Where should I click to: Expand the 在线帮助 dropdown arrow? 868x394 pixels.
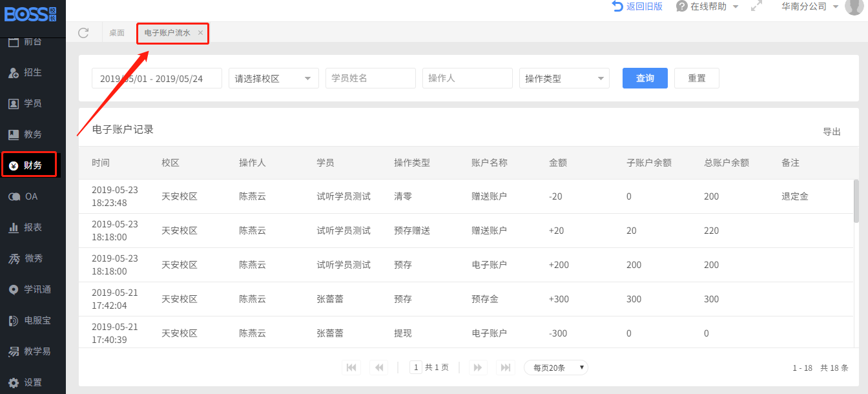pyautogui.click(x=735, y=6)
